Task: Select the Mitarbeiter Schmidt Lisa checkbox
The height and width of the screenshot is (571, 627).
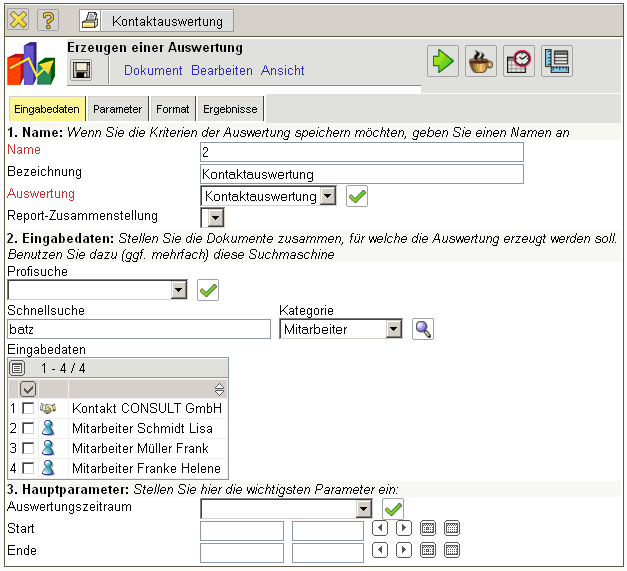Action: click(x=28, y=428)
